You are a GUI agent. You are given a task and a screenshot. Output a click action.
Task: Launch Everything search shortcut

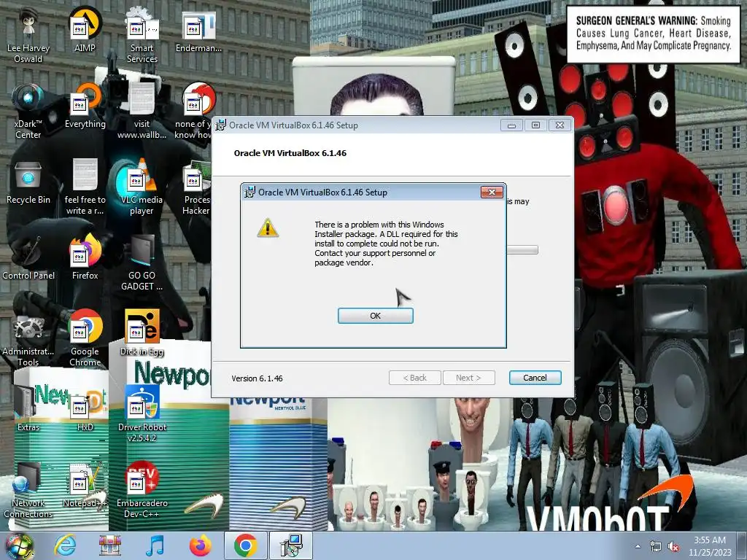85,106
